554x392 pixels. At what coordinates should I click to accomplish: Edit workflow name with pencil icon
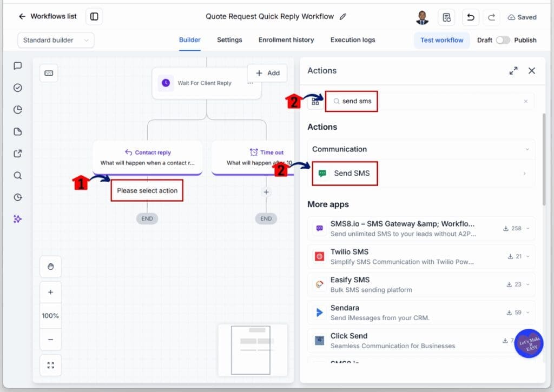[342, 17]
